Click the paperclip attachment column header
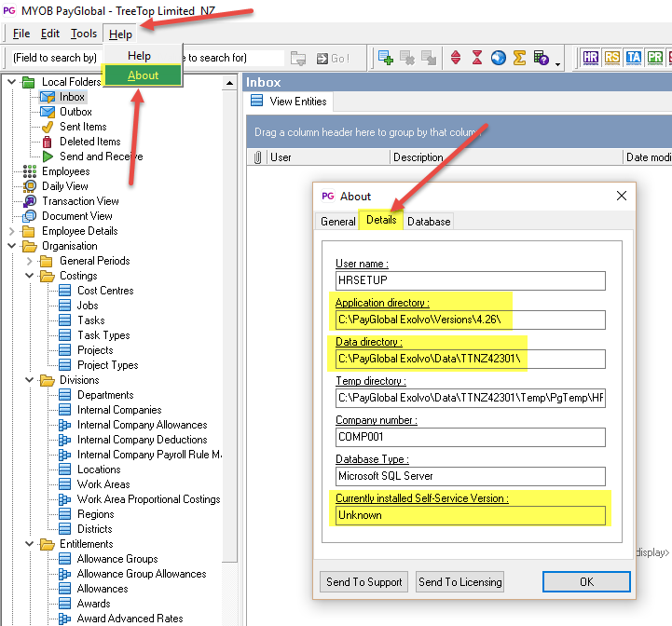This screenshot has height=626, width=672. [x=257, y=157]
